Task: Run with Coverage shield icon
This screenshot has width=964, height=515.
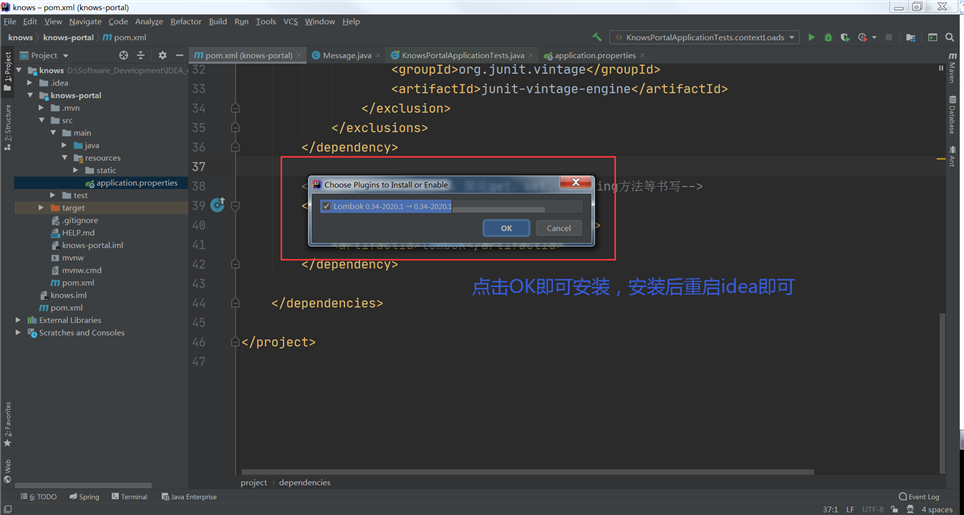Action: 845,37
